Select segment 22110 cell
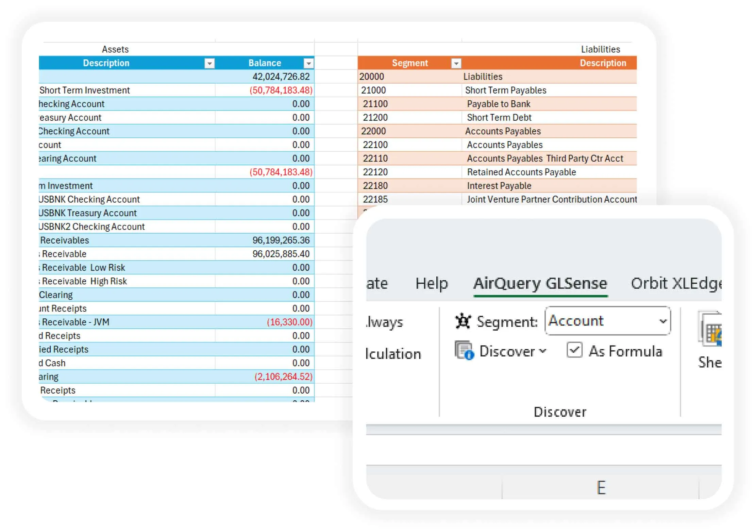 375,159
